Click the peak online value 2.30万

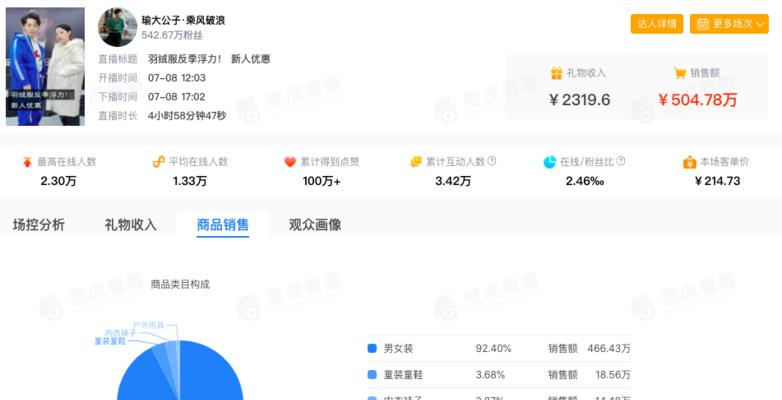[59, 181]
